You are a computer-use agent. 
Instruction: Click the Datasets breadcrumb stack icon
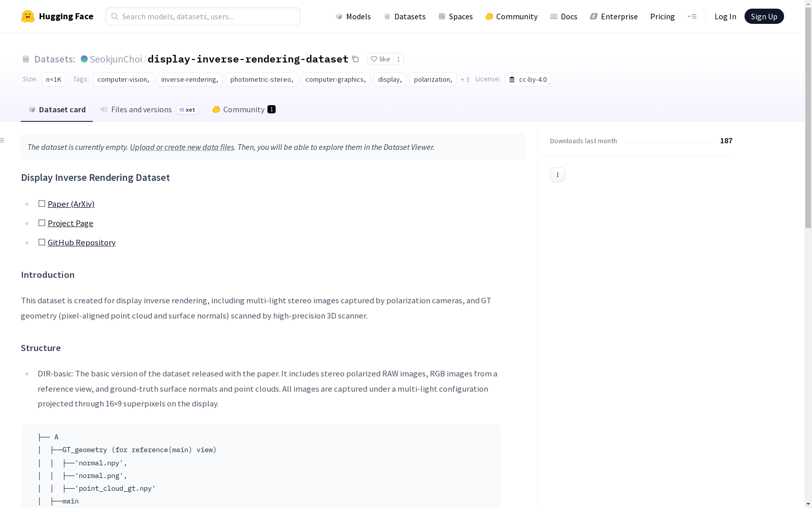click(26, 59)
